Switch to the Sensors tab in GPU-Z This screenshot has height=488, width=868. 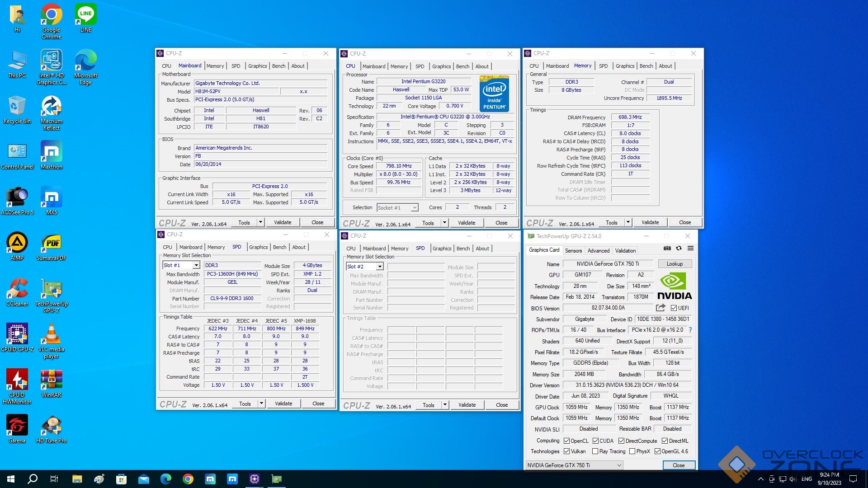tap(573, 250)
